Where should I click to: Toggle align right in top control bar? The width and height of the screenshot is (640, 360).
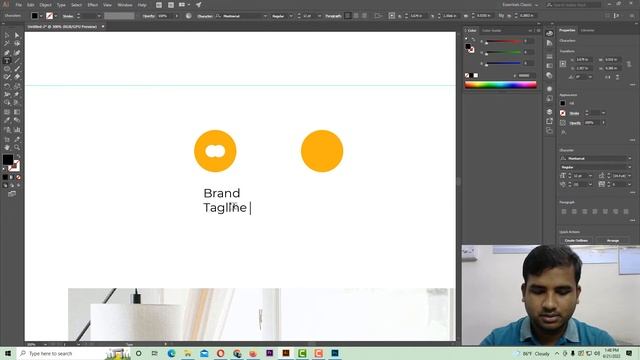click(364, 16)
